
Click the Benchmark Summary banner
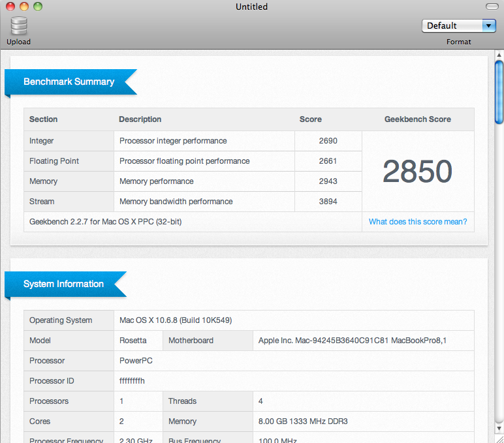71,82
